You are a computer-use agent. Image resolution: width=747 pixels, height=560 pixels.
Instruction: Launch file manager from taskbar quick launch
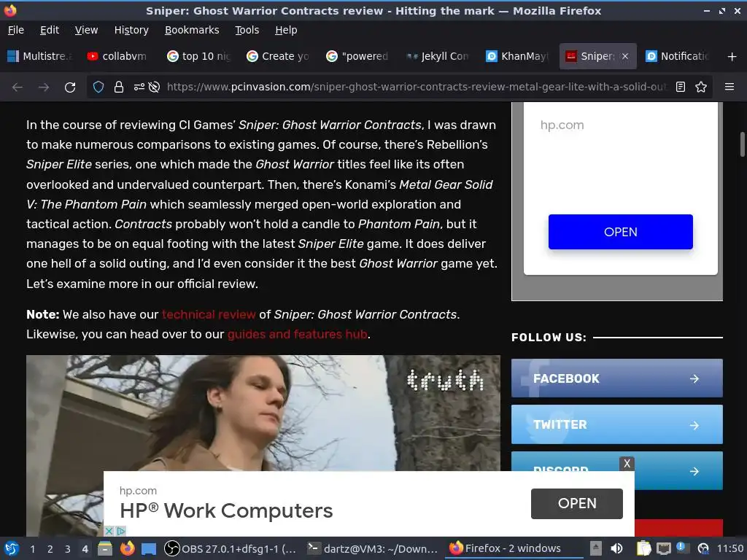click(x=105, y=548)
